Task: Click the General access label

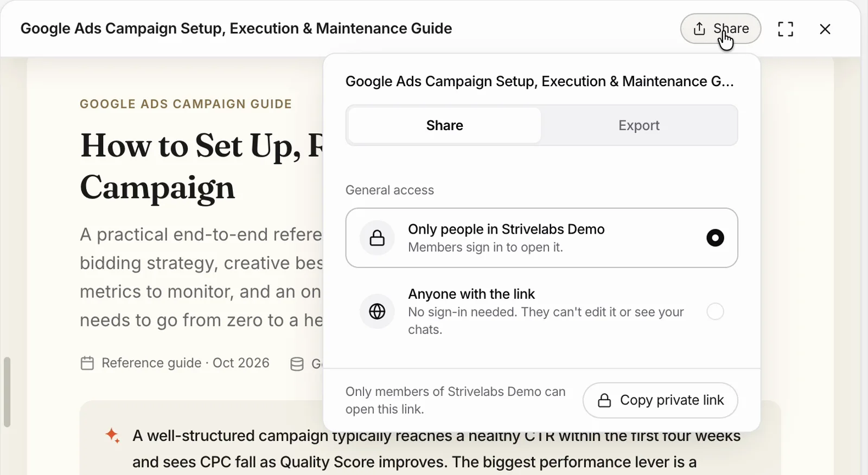Action: click(390, 190)
